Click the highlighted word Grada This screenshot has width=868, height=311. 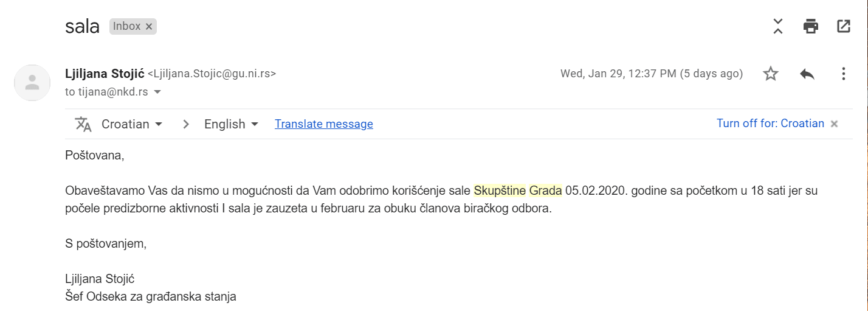pyautogui.click(x=545, y=190)
